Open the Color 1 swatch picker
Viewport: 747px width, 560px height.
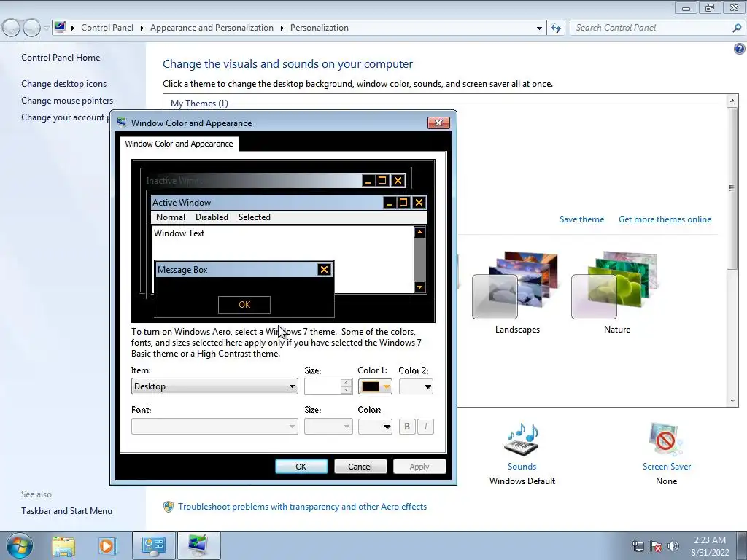(375, 386)
